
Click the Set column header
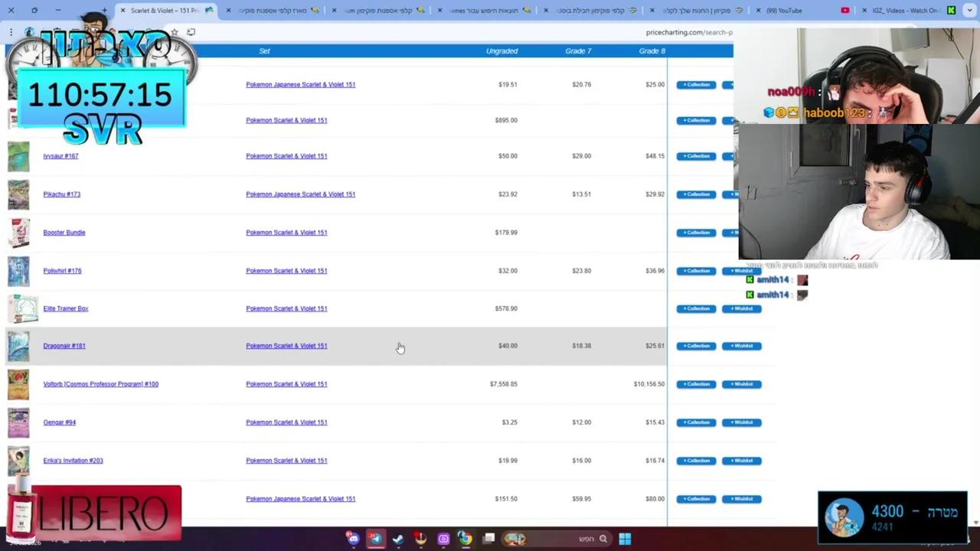pos(264,51)
